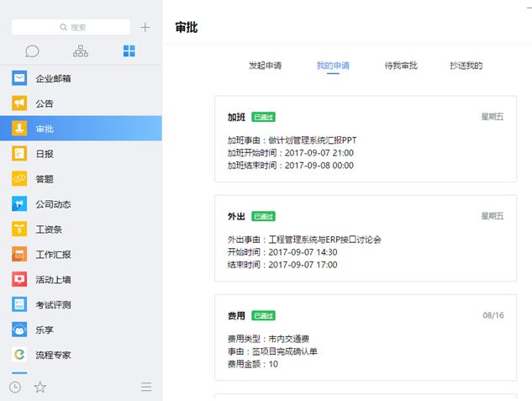532x401 pixels.
Task: Open the 工资条 payslip icon
Action: click(x=19, y=229)
